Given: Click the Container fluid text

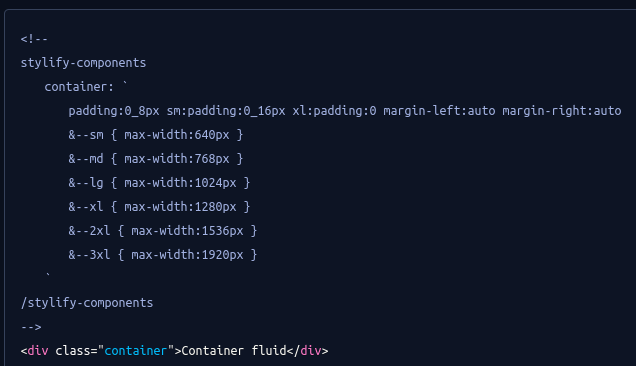Looking at the screenshot, I should pos(234,351).
